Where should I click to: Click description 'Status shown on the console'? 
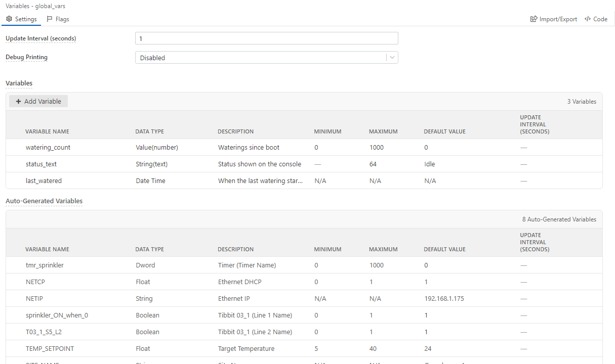pyautogui.click(x=260, y=164)
